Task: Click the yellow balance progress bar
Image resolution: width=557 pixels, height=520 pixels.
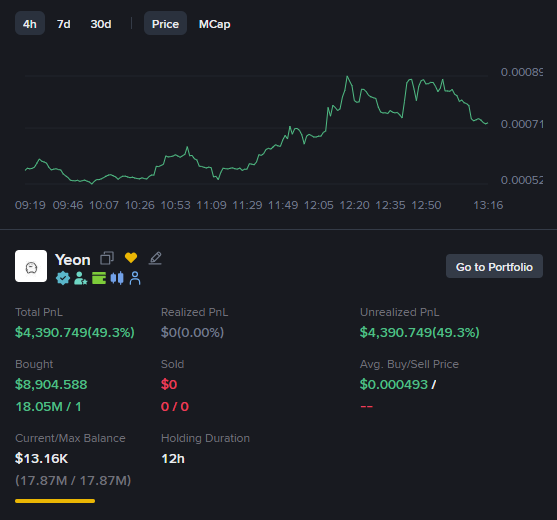Action: 55,501
